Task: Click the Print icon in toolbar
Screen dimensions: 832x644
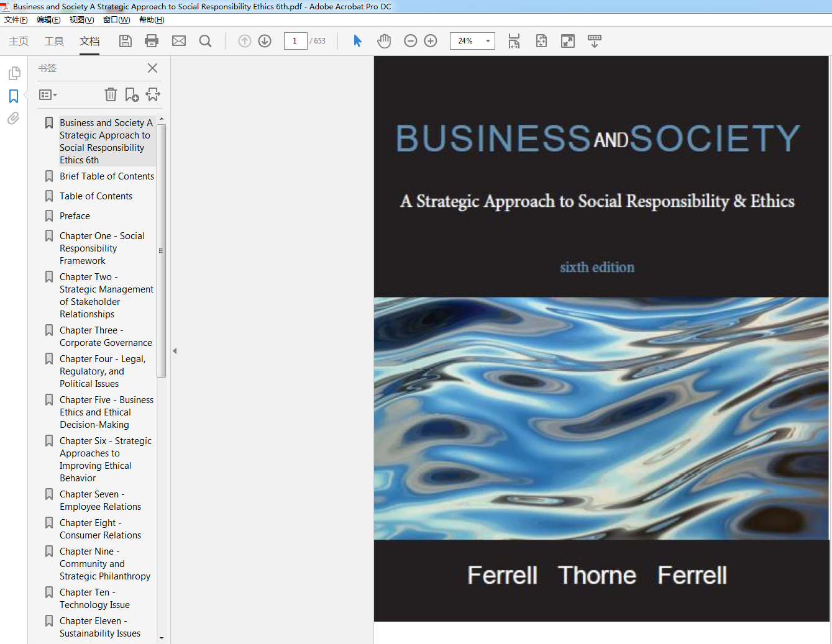Action: click(x=152, y=41)
